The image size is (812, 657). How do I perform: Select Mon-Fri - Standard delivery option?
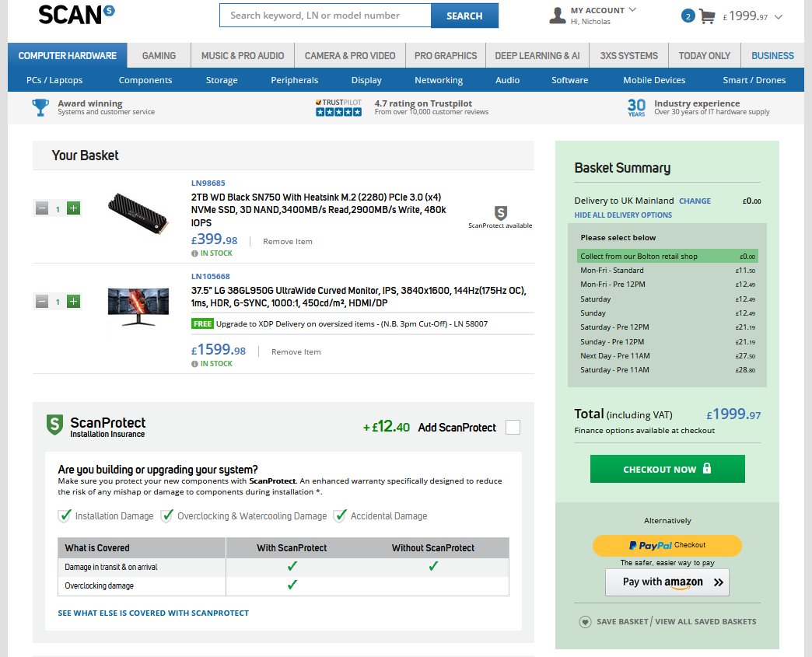667,271
